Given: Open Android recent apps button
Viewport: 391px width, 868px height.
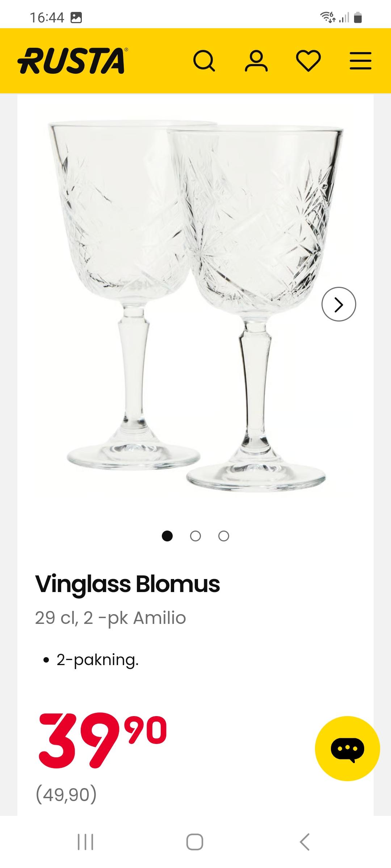Looking at the screenshot, I should pos(85,842).
